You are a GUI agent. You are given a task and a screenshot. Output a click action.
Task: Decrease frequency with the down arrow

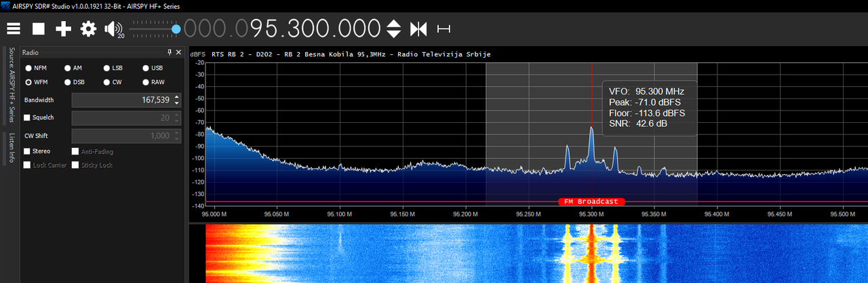[x=394, y=34]
